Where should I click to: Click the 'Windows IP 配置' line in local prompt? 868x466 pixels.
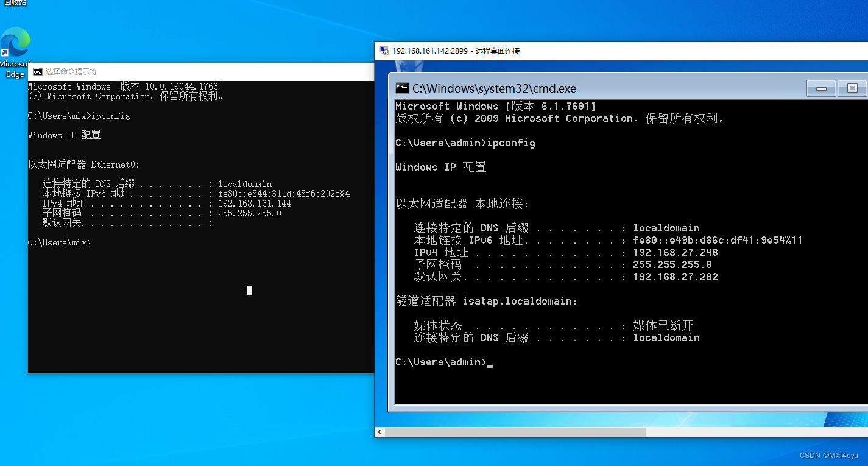click(x=65, y=135)
